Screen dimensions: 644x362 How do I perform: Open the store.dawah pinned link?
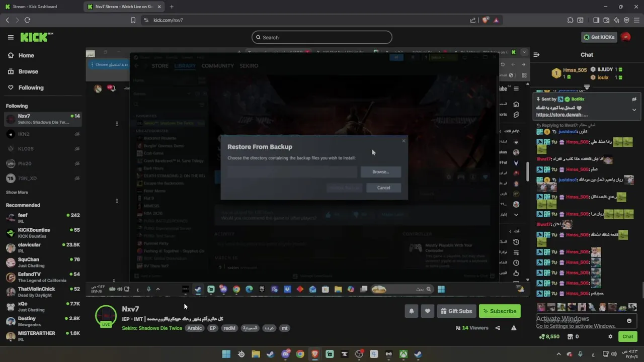point(561,115)
